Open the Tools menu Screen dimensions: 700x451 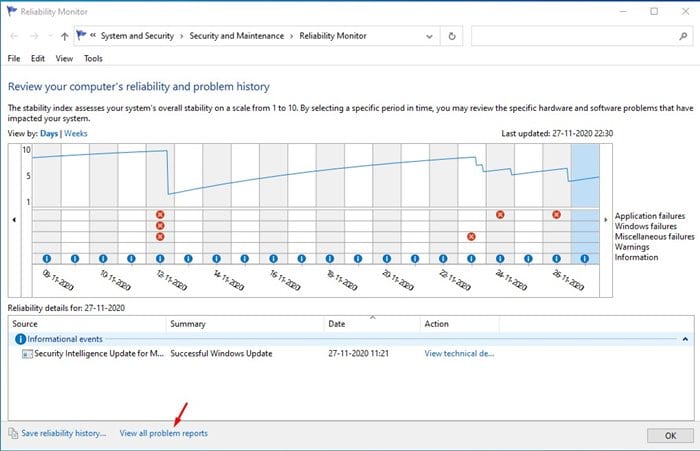tap(93, 58)
